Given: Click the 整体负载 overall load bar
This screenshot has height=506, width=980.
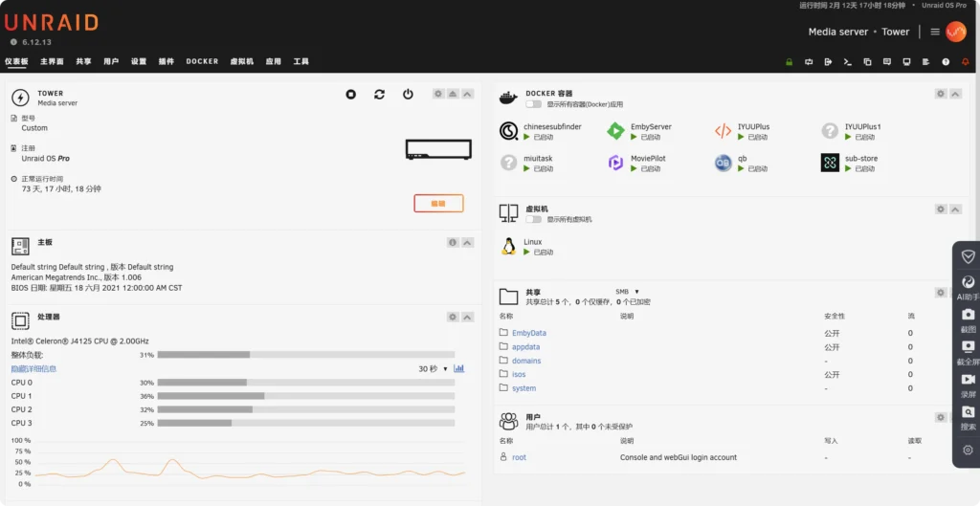Looking at the screenshot, I should pos(306,355).
